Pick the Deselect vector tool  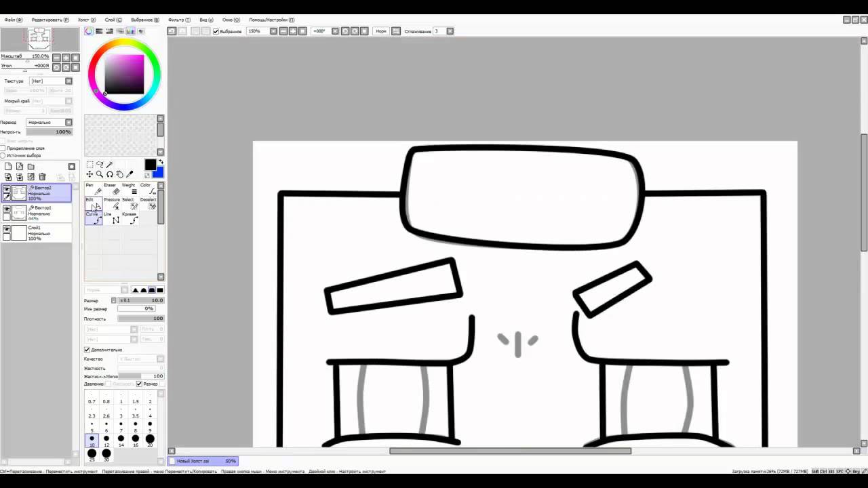click(x=147, y=203)
